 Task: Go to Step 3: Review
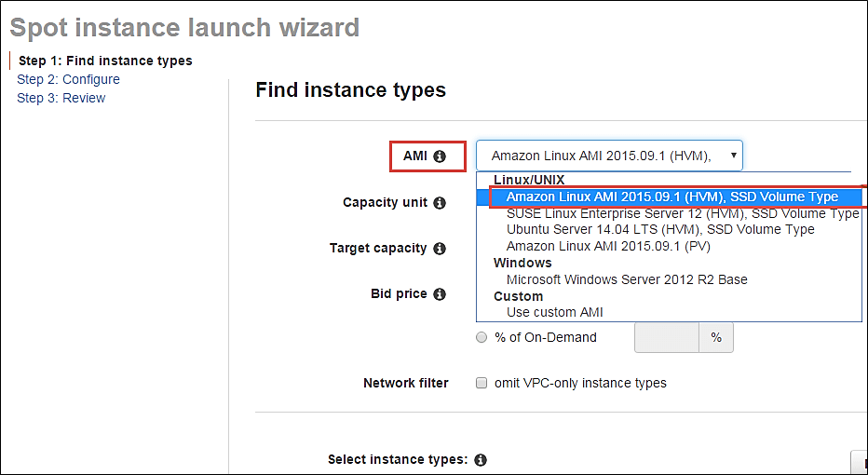[61, 98]
